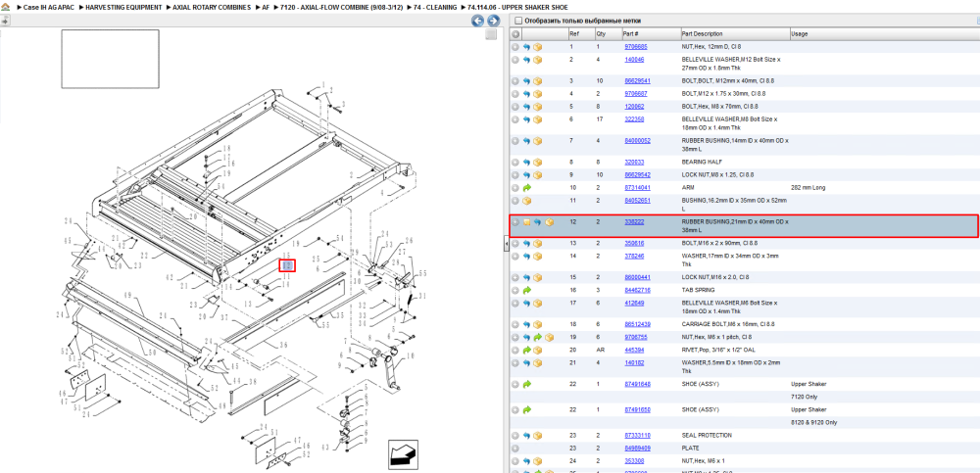
Task: Toggle the round selector for TAB SPRING
Action: [x=515, y=290]
